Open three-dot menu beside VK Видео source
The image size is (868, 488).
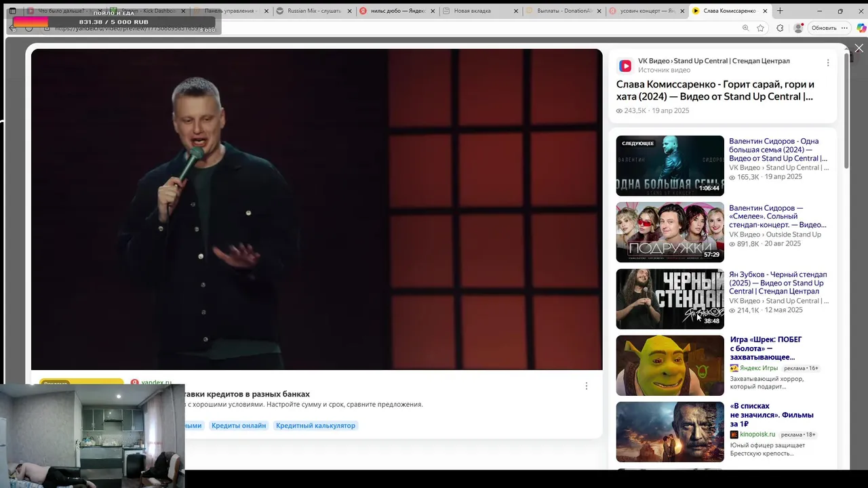click(x=827, y=63)
